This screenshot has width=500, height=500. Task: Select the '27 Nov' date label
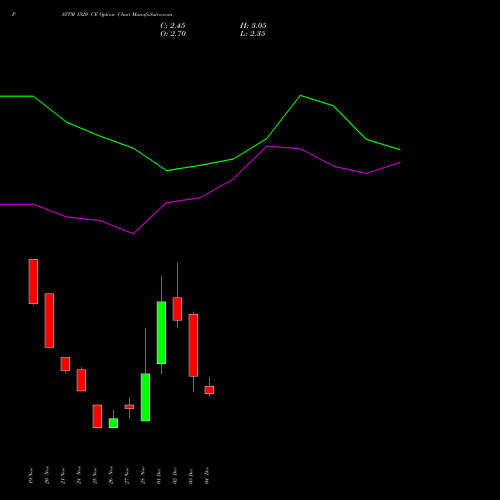[127, 475]
